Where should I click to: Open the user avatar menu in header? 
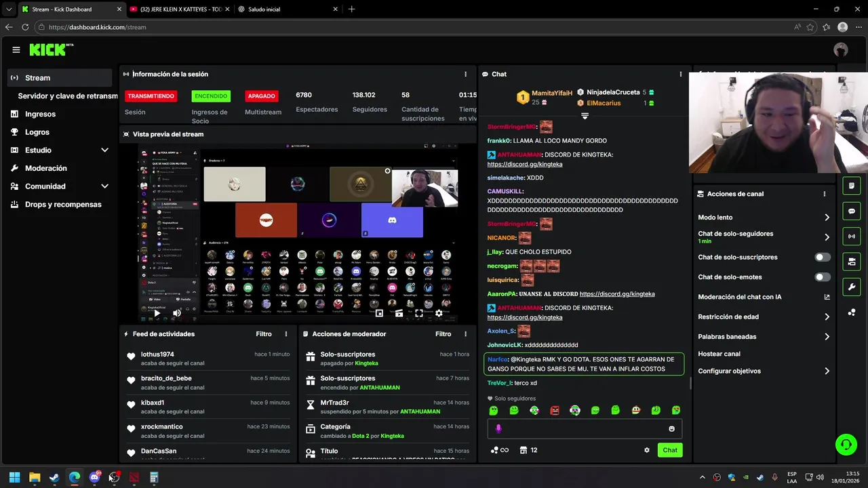coord(841,49)
